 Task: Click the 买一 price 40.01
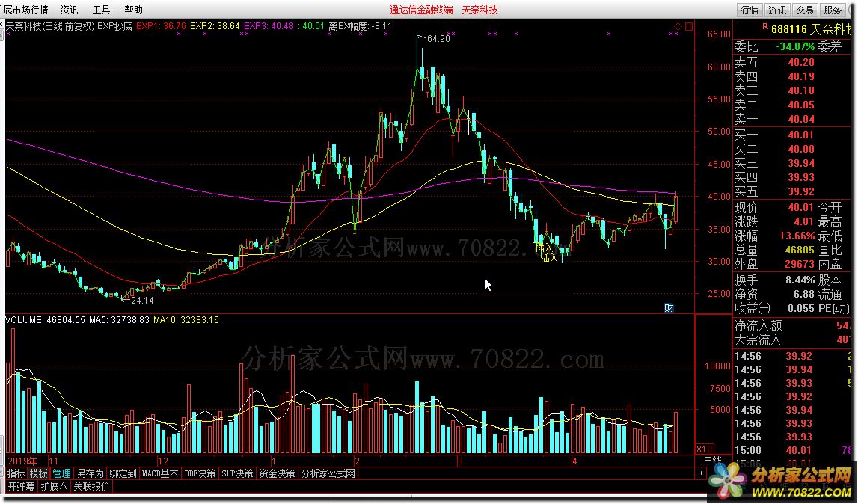(801, 135)
